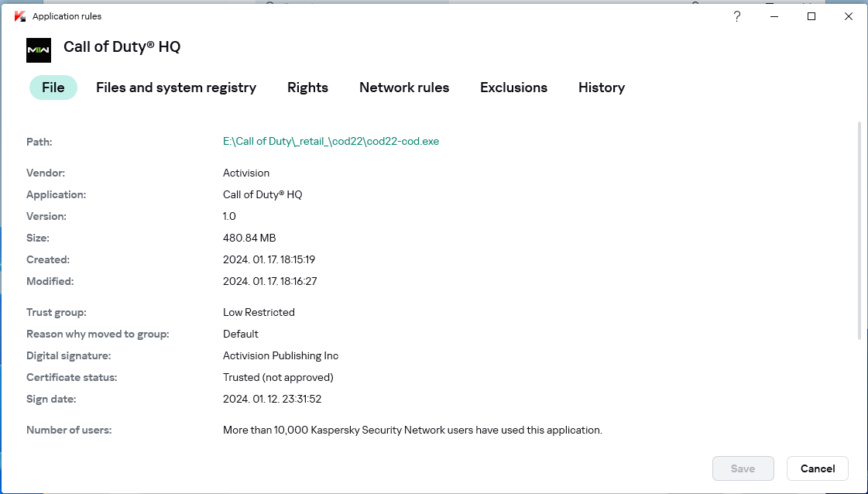Show the Exclusions tab

513,87
